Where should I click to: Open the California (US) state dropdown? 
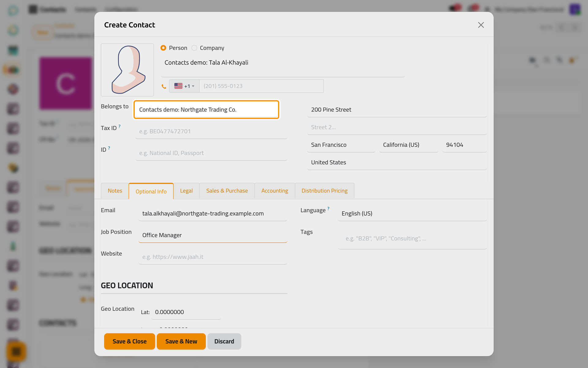click(409, 145)
